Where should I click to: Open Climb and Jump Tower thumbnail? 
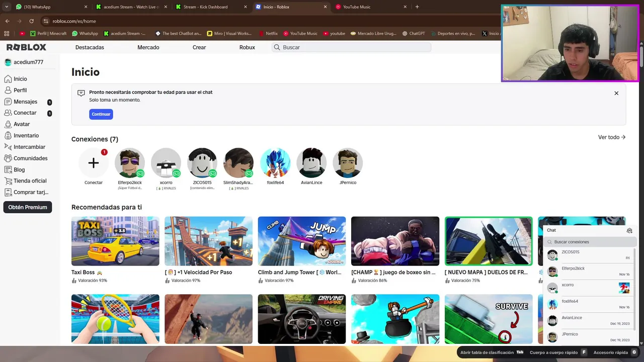click(302, 241)
